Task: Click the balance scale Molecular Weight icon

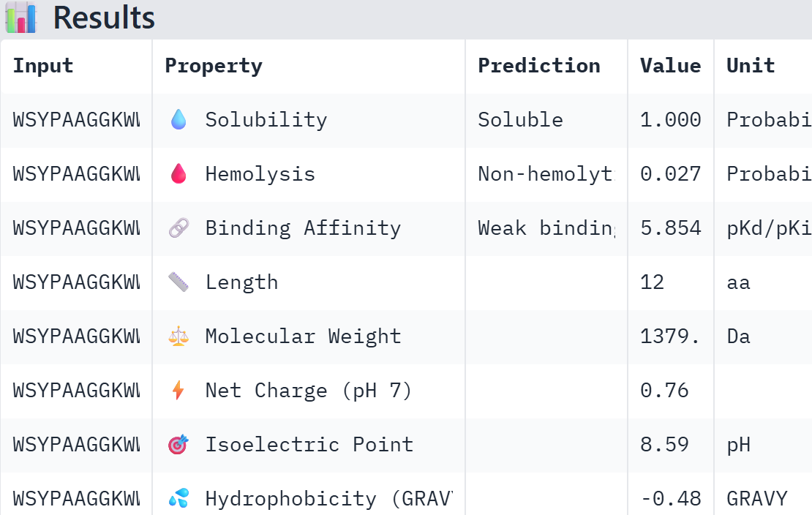Action: 178,337
